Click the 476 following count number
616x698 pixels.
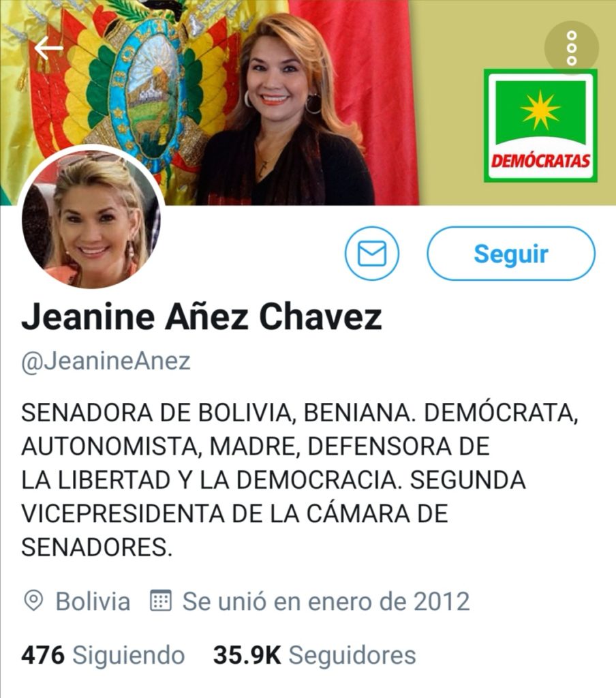click(x=43, y=655)
